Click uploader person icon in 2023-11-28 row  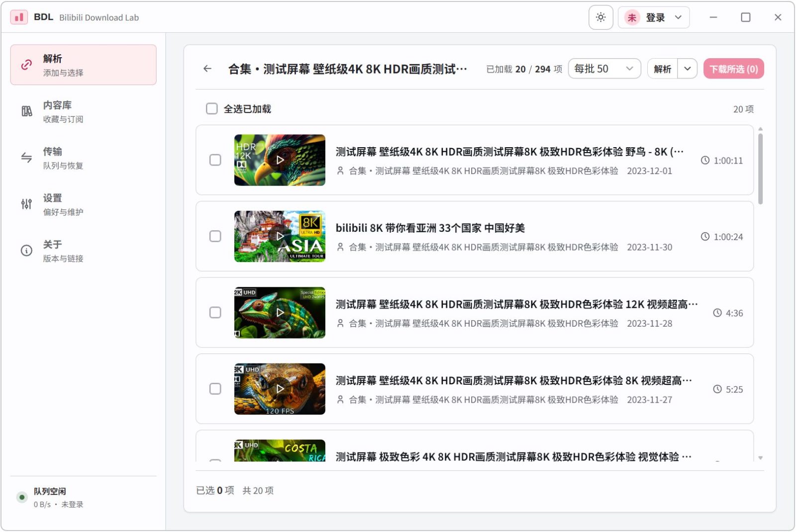coord(340,323)
